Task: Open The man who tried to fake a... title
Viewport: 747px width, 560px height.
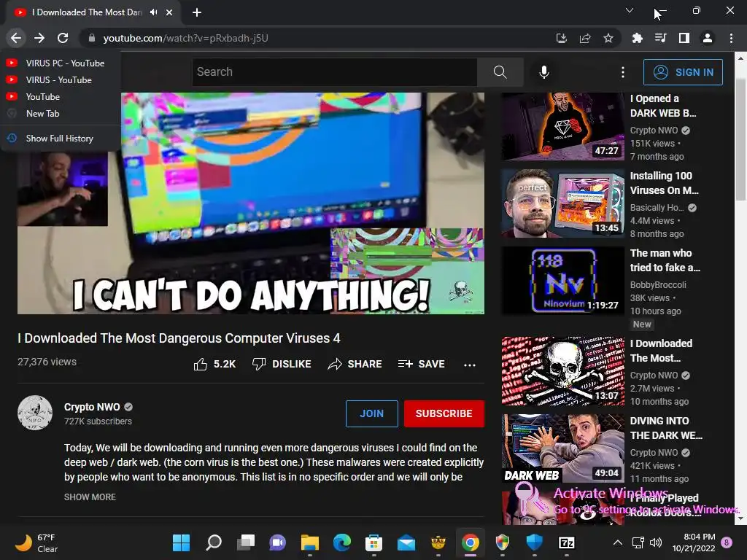Action: pyautogui.click(x=665, y=260)
